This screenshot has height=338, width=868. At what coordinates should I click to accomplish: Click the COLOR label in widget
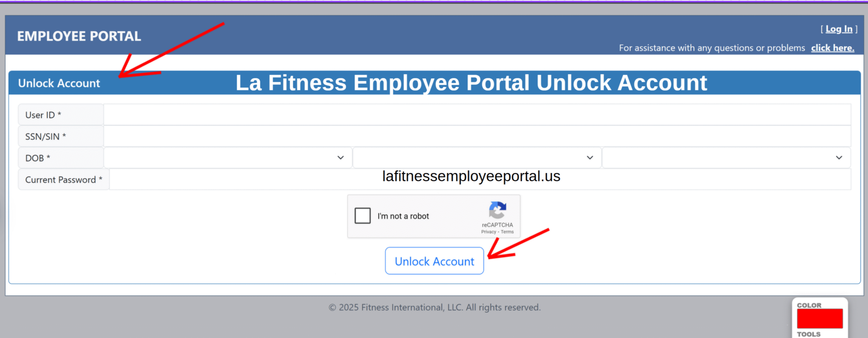click(809, 305)
